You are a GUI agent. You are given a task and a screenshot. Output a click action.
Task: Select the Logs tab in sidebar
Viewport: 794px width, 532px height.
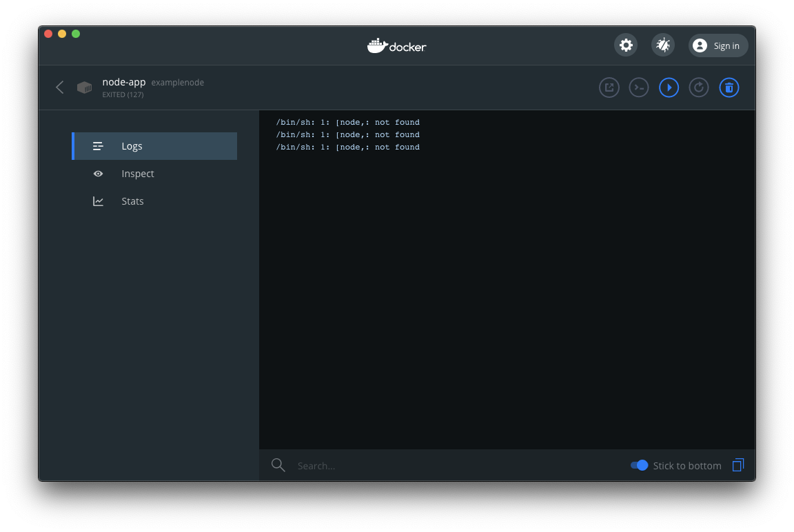(154, 146)
